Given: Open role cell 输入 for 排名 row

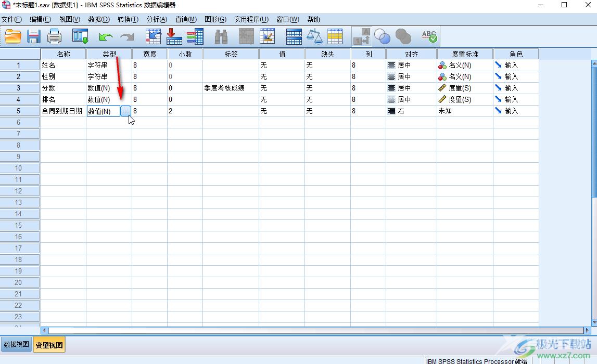Looking at the screenshot, I should 516,99.
